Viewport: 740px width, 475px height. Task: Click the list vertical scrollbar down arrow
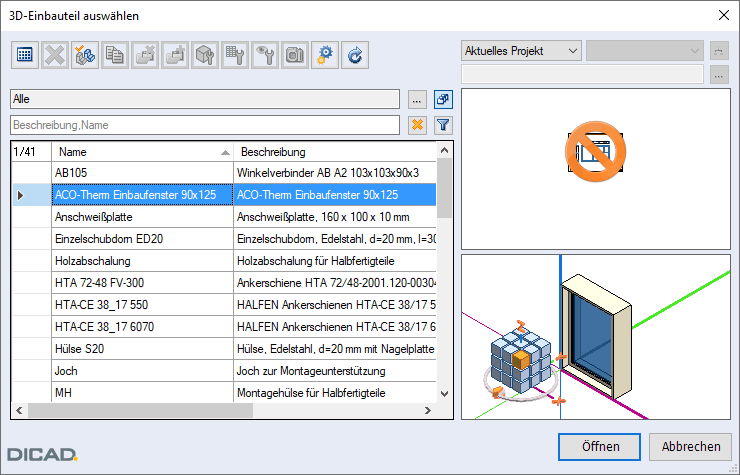click(444, 393)
